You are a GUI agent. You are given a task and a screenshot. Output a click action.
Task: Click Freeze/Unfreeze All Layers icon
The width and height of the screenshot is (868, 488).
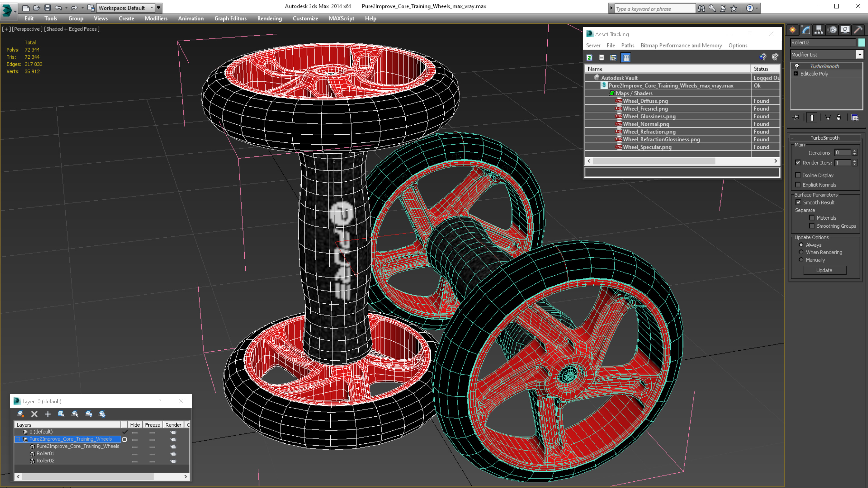(x=102, y=414)
